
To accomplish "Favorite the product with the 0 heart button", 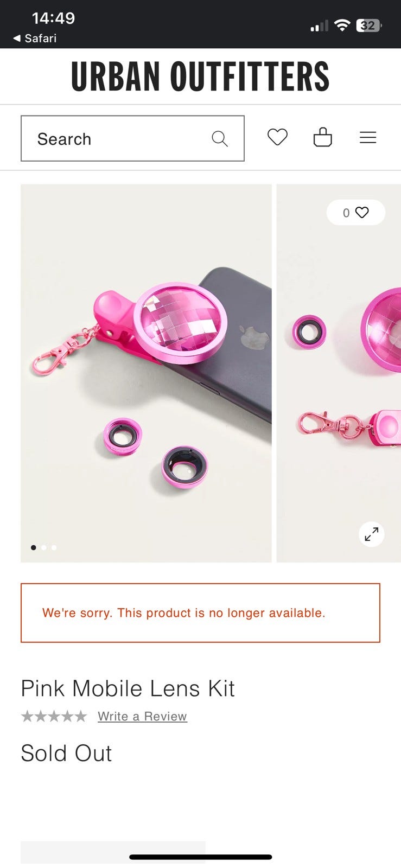I will (x=356, y=213).
